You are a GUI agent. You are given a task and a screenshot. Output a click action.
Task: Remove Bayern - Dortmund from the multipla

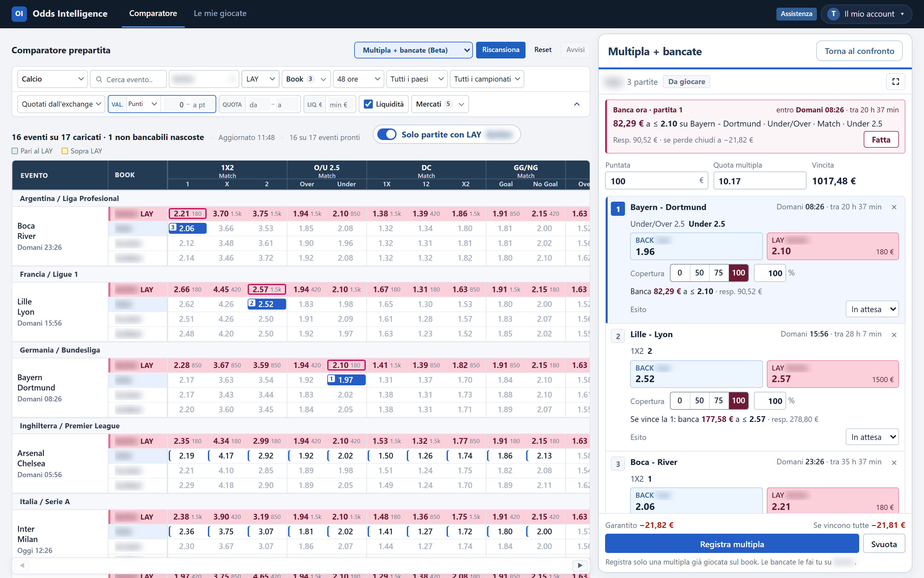[894, 207]
